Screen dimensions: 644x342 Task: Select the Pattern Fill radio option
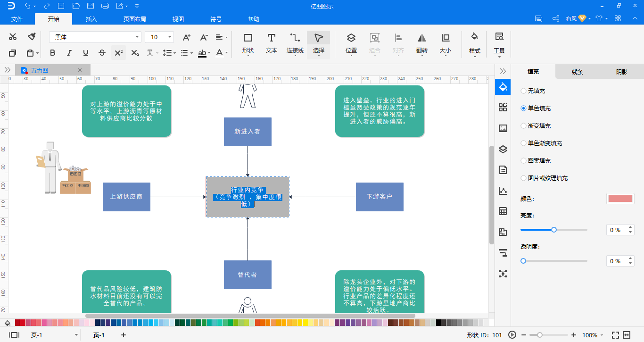click(523, 161)
